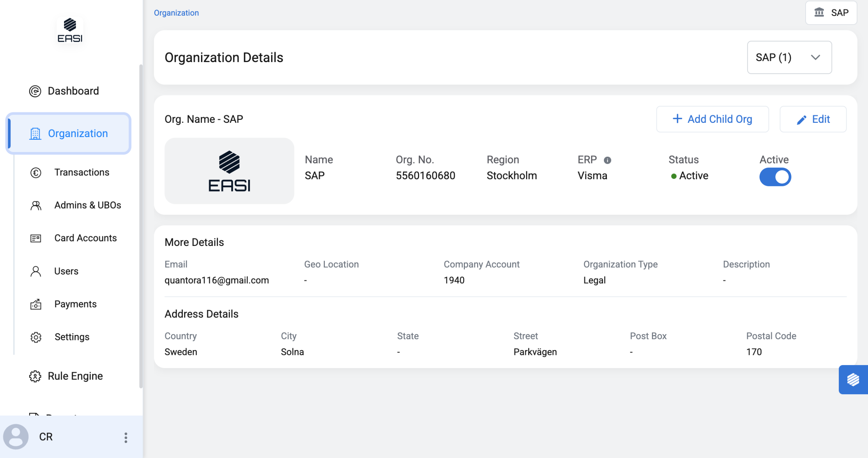Click the Add Child Org button
The width and height of the screenshot is (868, 458).
pyautogui.click(x=712, y=119)
